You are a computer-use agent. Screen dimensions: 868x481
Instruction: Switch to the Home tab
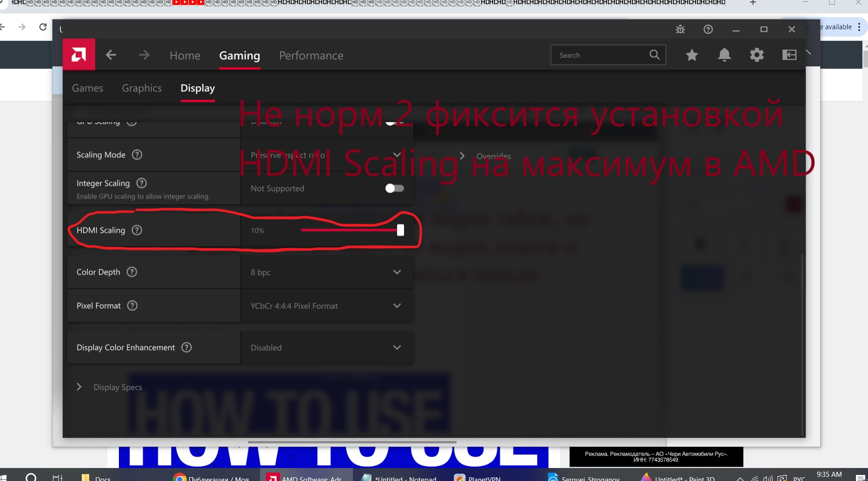pyautogui.click(x=185, y=55)
